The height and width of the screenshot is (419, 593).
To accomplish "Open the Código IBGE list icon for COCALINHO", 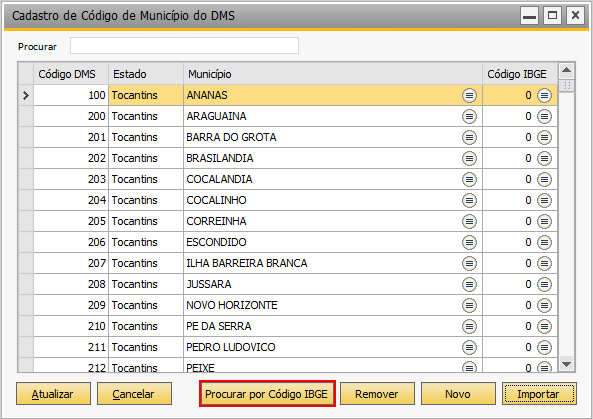I will [x=544, y=200].
